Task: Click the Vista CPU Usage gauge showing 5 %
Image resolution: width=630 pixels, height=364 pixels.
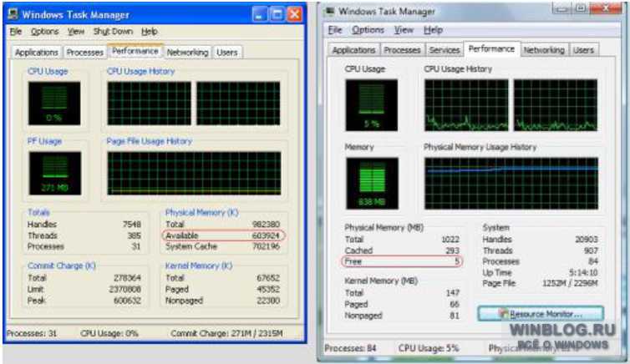Action: [372, 105]
